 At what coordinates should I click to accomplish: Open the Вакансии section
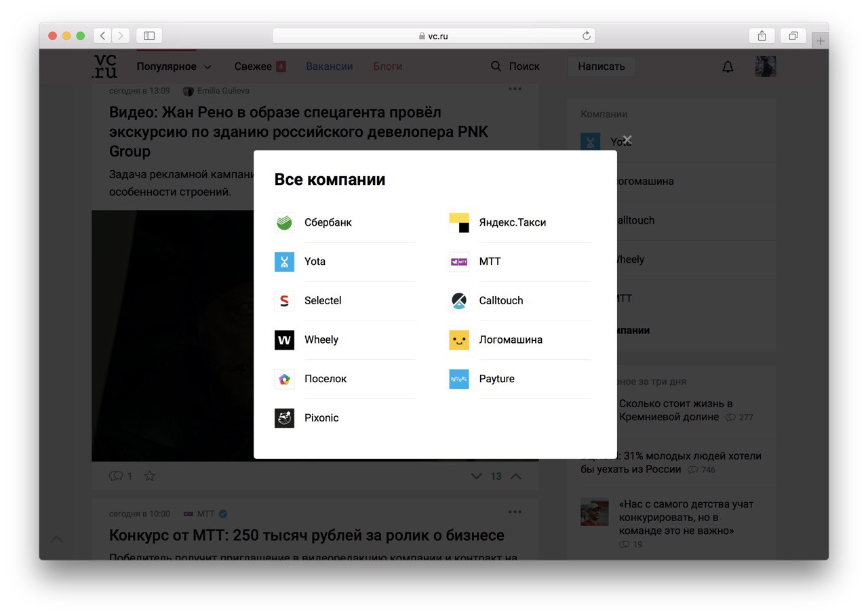click(330, 66)
